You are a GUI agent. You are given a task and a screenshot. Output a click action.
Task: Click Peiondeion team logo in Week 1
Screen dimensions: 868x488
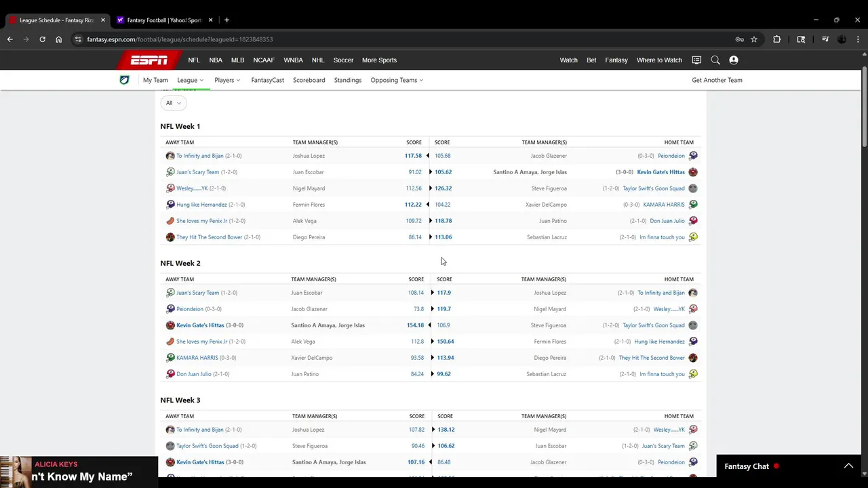click(x=693, y=156)
